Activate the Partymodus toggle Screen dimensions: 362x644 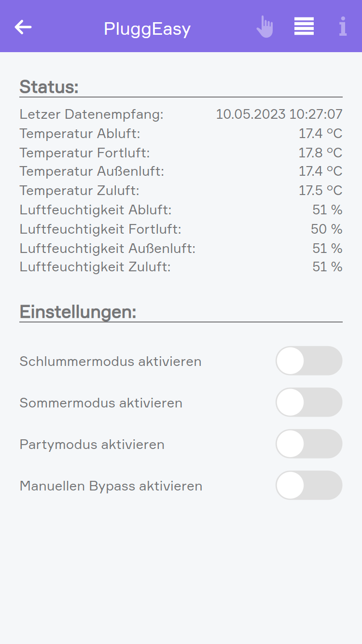309,444
